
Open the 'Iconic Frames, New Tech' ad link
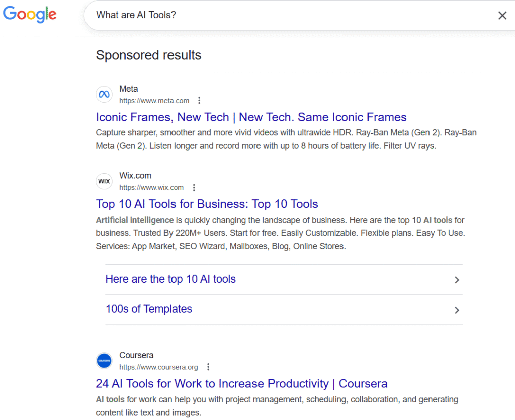tap(251, 117)
